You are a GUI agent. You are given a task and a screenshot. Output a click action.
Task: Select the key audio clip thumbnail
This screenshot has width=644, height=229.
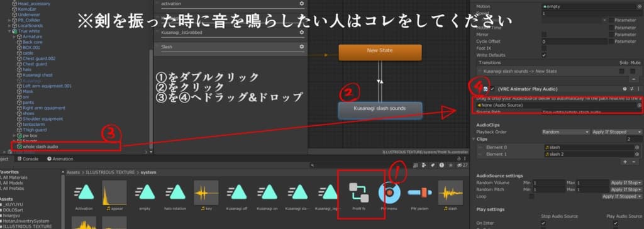(206, 193)
